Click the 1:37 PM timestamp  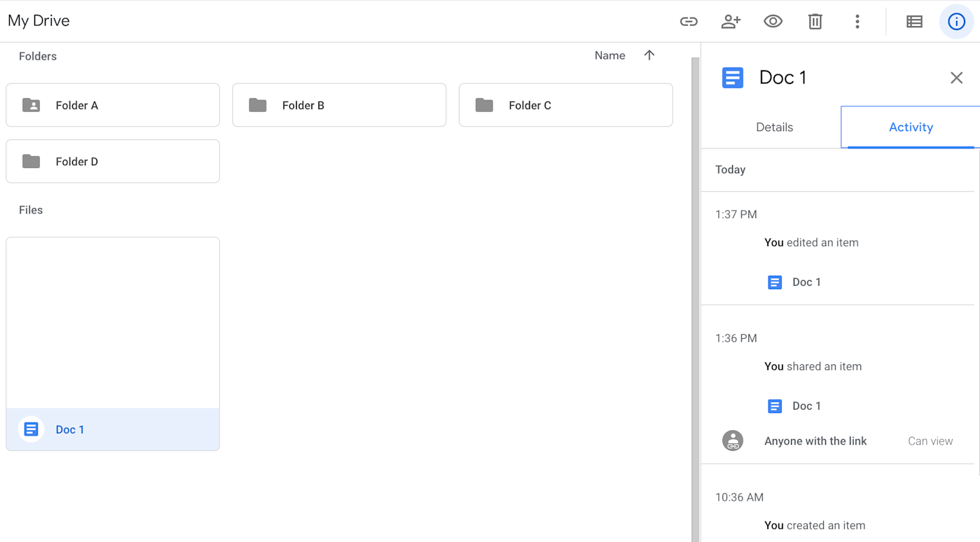(x=736, y=214)
